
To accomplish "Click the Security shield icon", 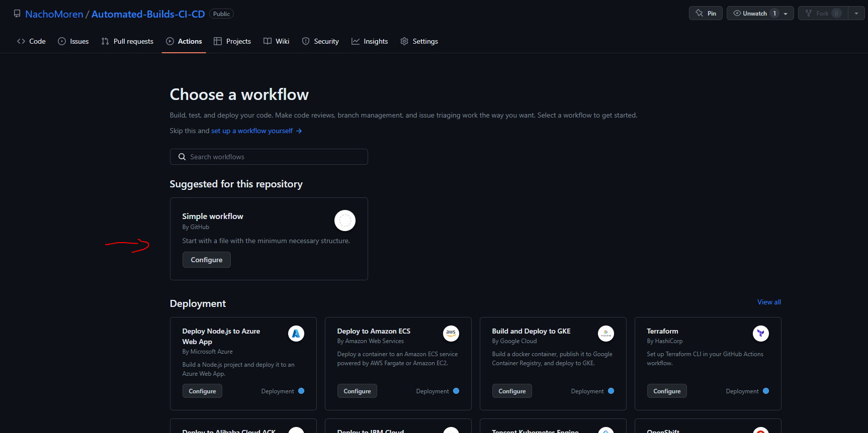I will (306, 41).
